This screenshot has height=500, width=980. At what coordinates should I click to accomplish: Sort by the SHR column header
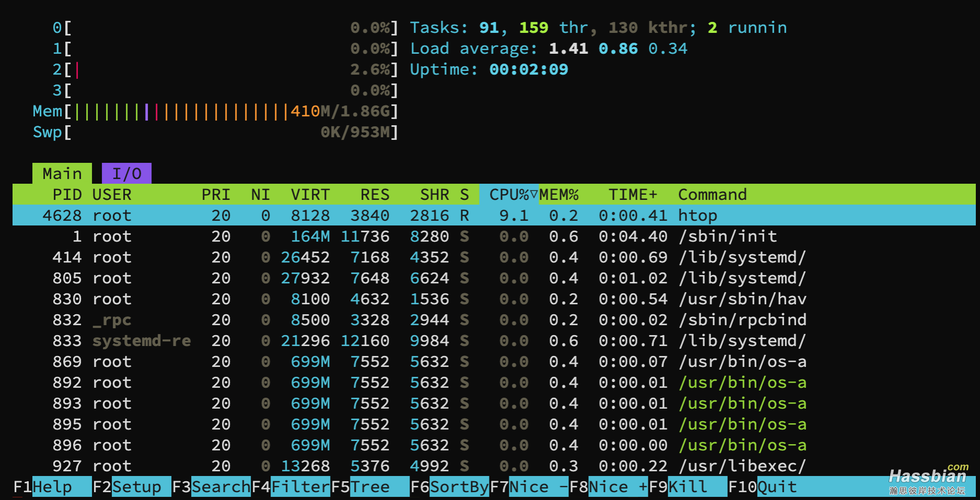[x=435, y=194]
